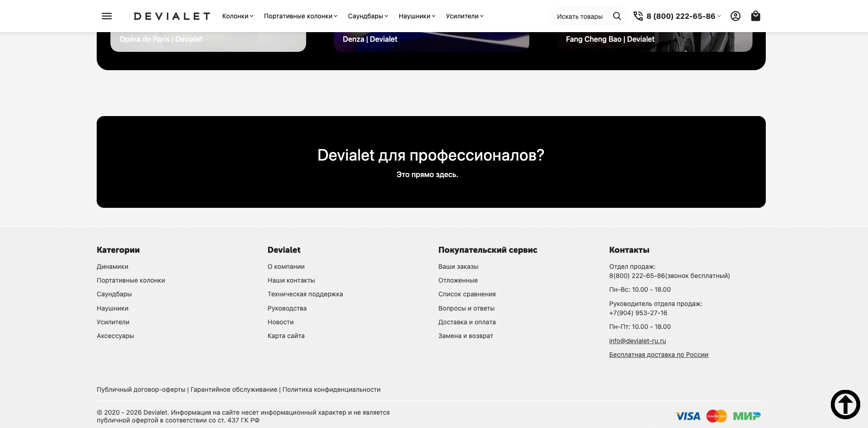The width and height of the screenshot is (868, 428).
Task: Click the search magnifier icon
Action: (x=617, y=16)
